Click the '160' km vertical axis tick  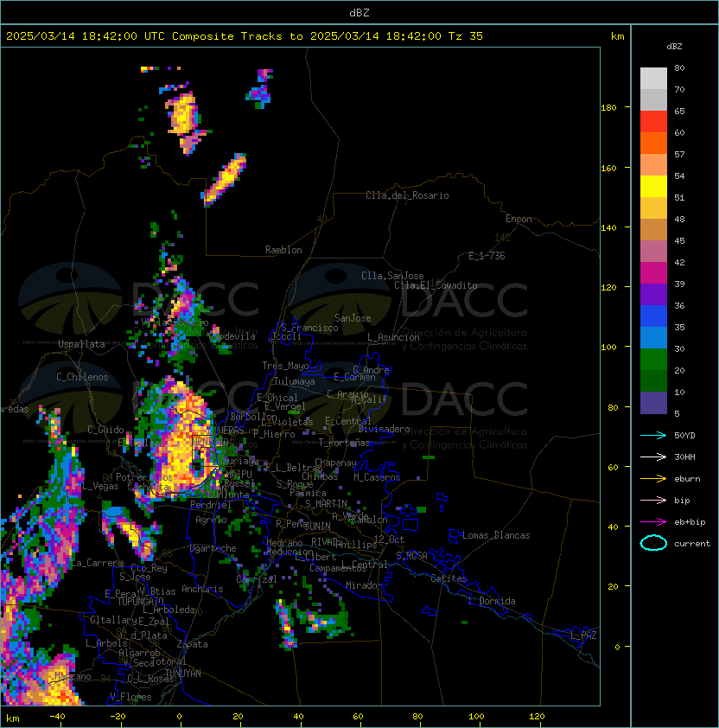tap(608, 168)
